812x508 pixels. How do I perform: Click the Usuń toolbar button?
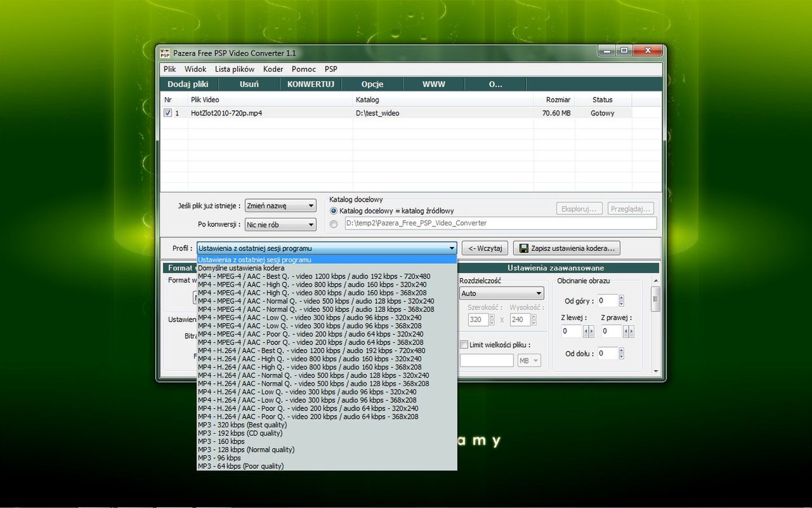(249, 84)
